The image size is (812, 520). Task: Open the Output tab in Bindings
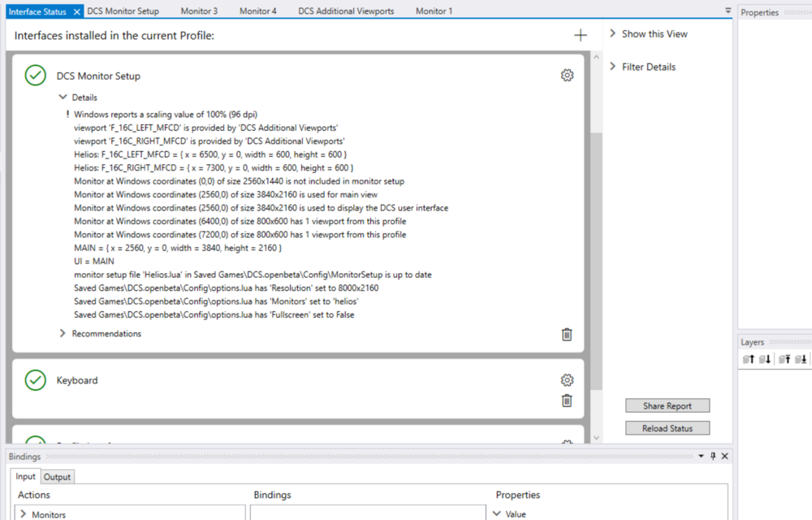pyautogui.click(x=57, y=477)
